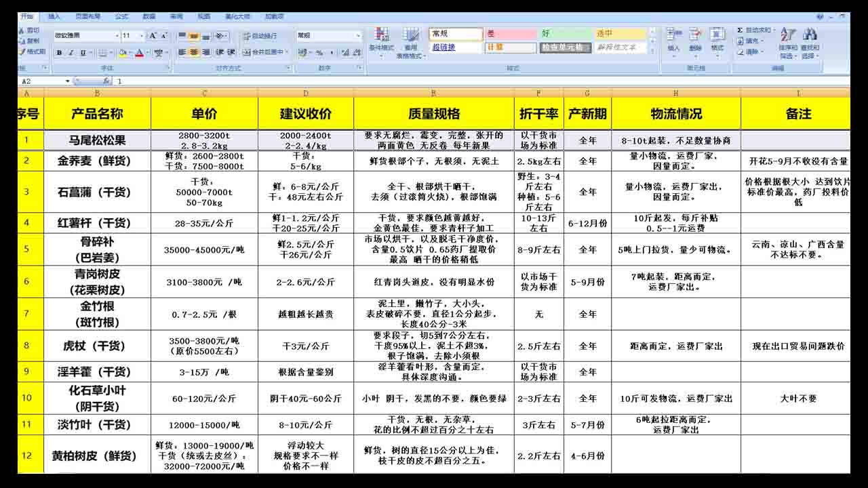The image size is (868, 488).
Task: Click the comma style icon
Action: pyautogui.click(x=330, y=53)
